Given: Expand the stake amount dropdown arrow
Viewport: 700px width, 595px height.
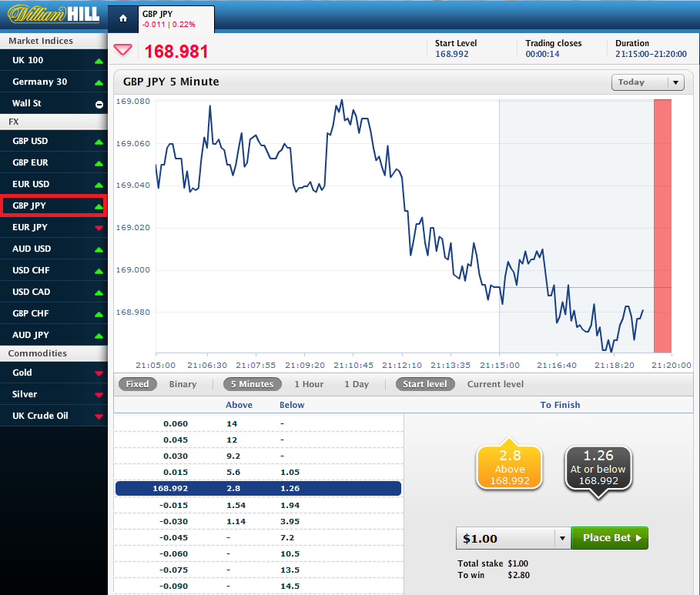Looking at the screenshot, I should coord(562,538).
